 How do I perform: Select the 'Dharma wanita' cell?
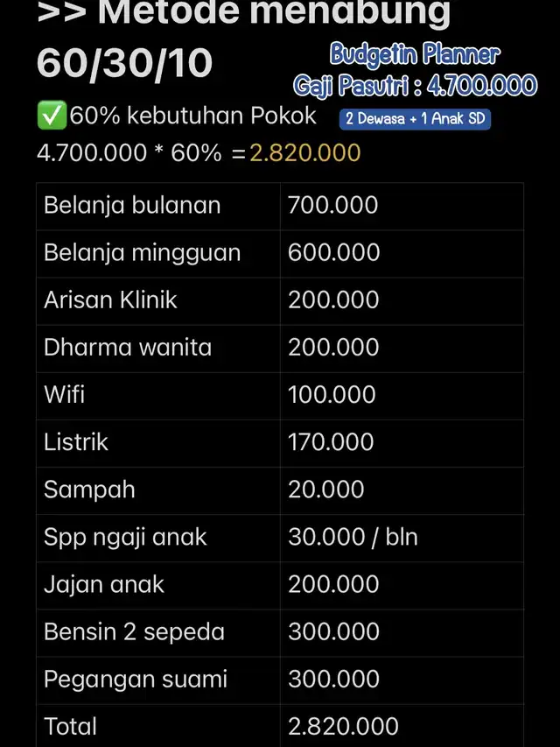[158, 349]
